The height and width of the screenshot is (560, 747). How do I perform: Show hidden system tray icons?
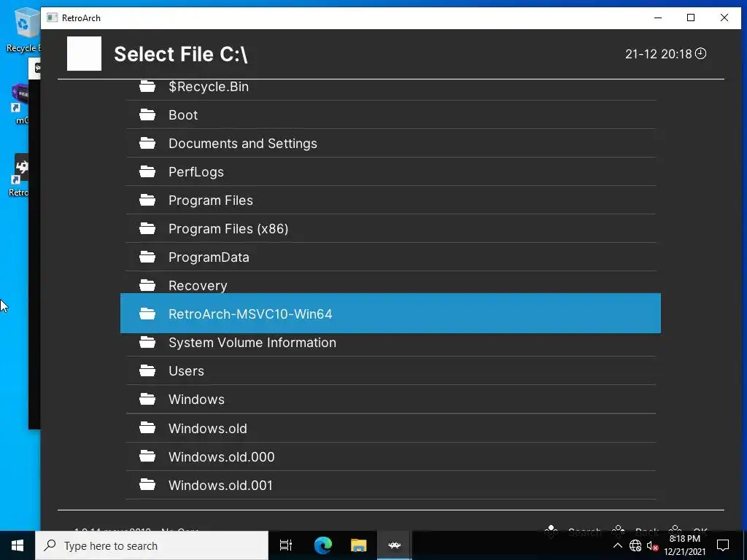[x=617, y=545]
